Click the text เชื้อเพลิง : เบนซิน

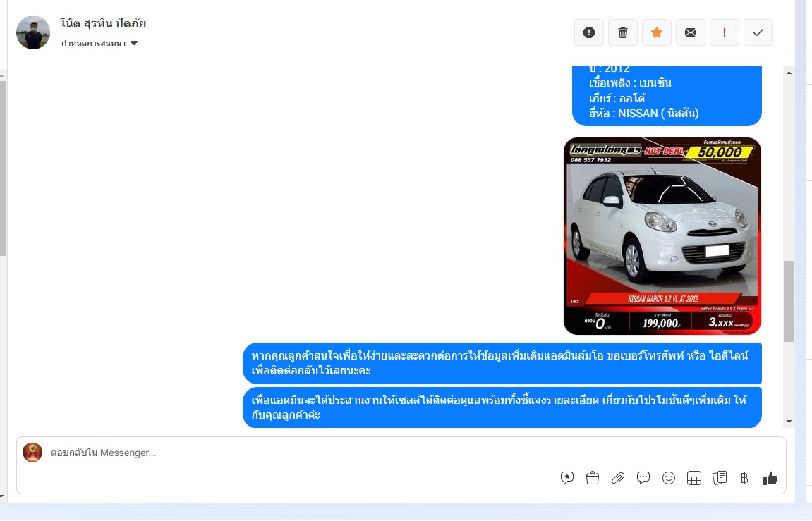click(630, 82)
